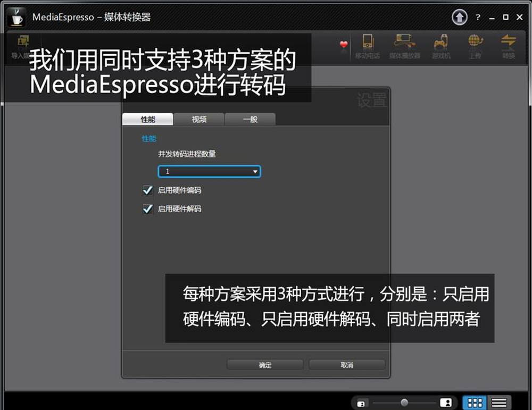The width and height of the screenshot is (532, 410).
Task: Click the 确定 button
Action: point(265,365)
